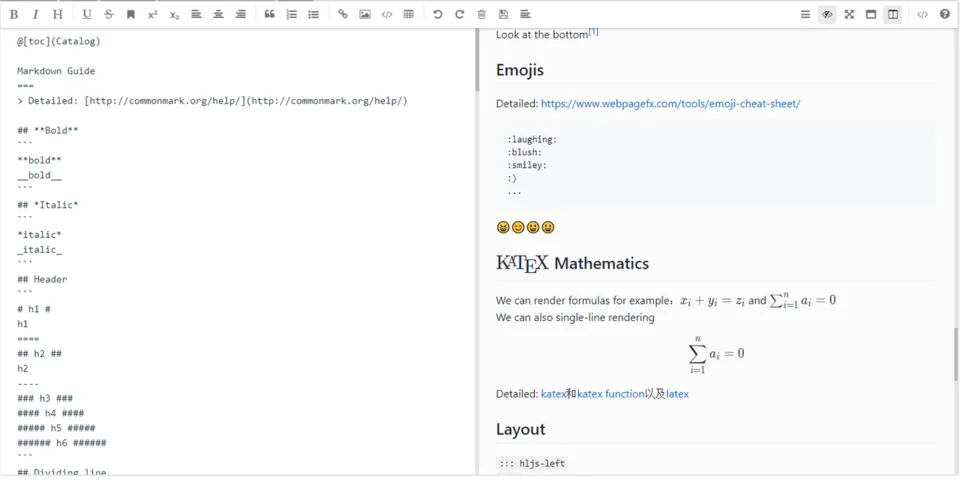Click the preview pane vertical scrollbar

tap(956, 354)
